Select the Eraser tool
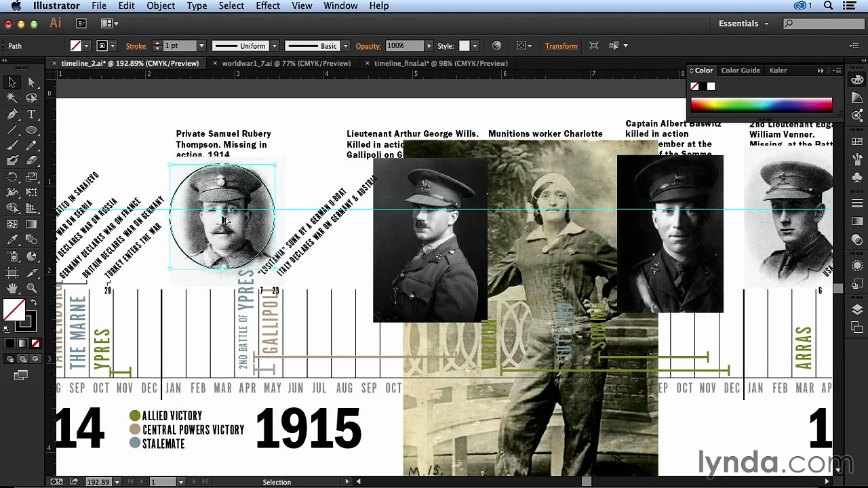Viewport: 868px width, 488px height. tap(31, 161)
